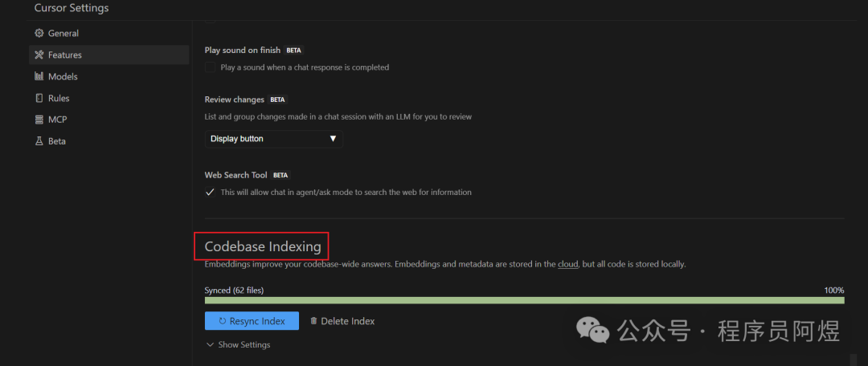Switch to the Models settings tab
This screenshot has height=366, width=868.
(x=63, y=77)
